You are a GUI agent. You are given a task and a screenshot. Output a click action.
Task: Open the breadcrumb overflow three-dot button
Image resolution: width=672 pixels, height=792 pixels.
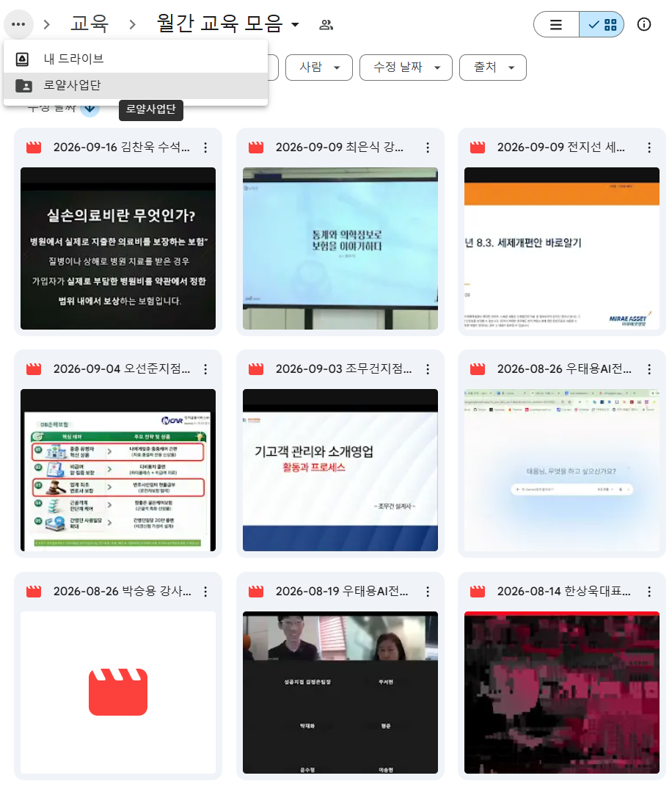[18, 23]
